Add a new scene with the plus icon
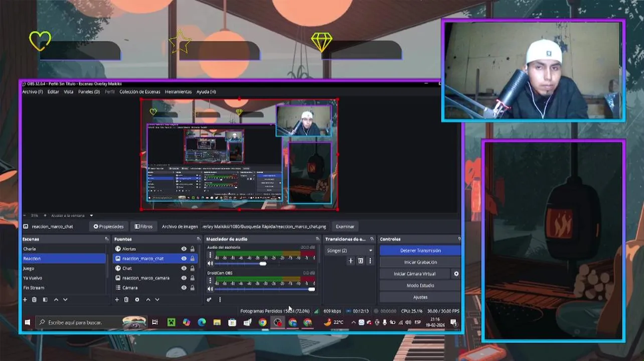The image size is (644, 361). (x=25, y=299)
